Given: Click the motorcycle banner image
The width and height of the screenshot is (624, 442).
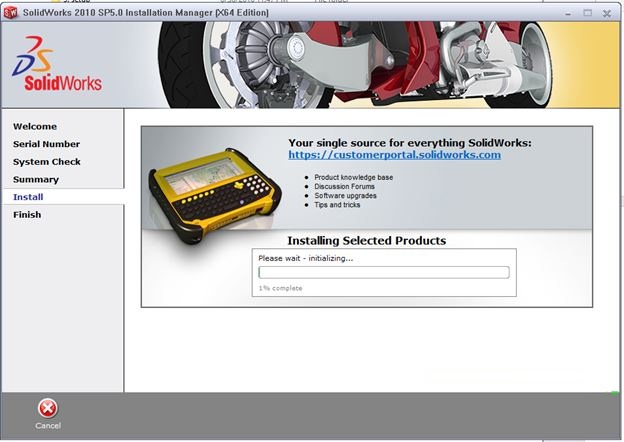Looking at the screenshot, I should [x=354, y=65].
